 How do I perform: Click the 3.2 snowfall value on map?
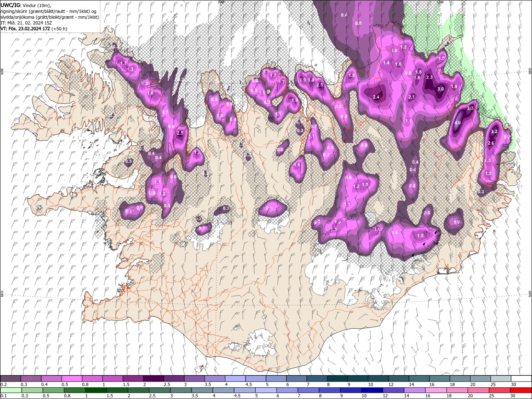[494, 131]
